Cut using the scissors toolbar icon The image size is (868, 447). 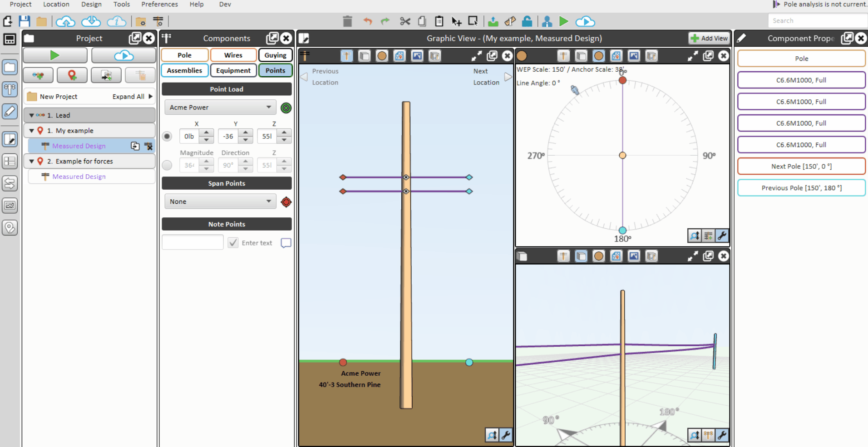[404, 21]
